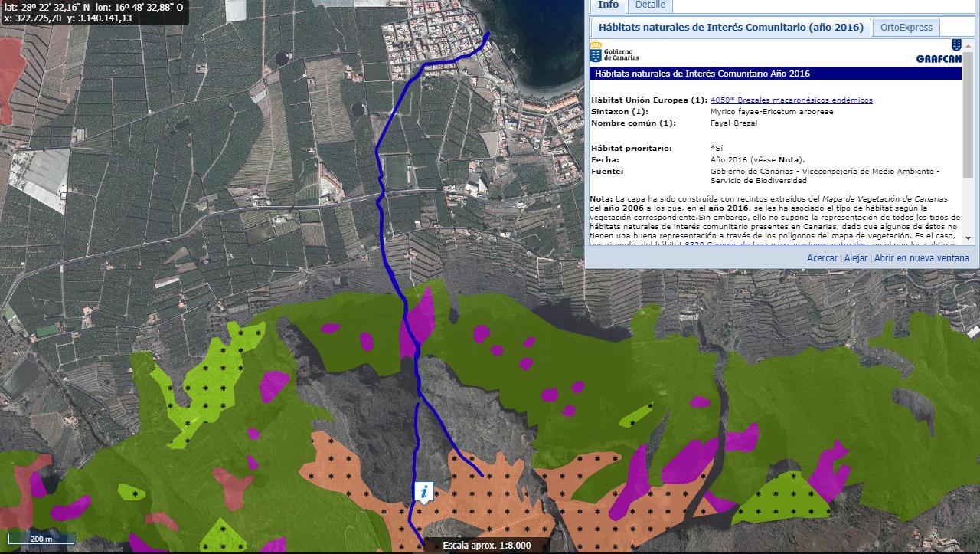This screenshot has width=980, height=554.
Task: Click the Myrico fayae-Ericetum arboreae value
Action: click(772, 111)
